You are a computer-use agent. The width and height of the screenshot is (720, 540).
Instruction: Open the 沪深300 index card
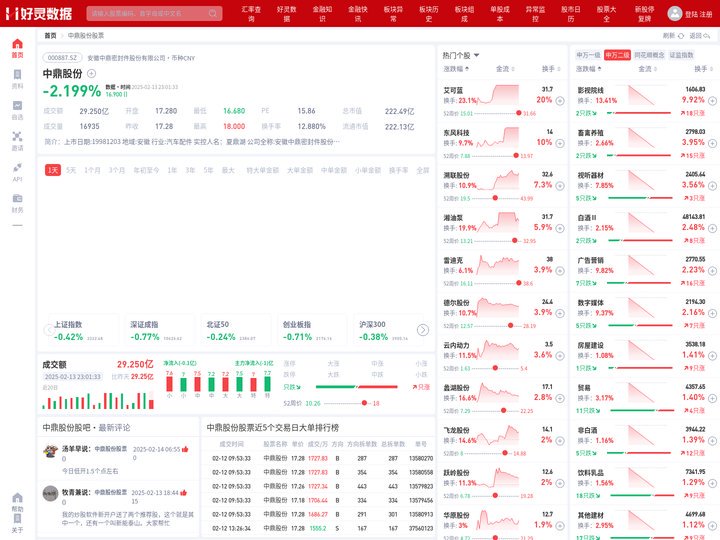coord(387,330)
